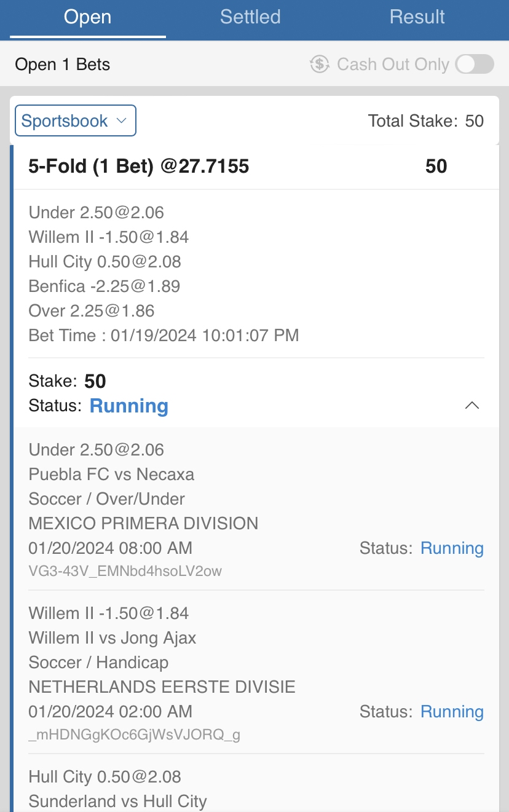
Task: Tap the Open 1 Bets label
Action: (x=63, y=65)
